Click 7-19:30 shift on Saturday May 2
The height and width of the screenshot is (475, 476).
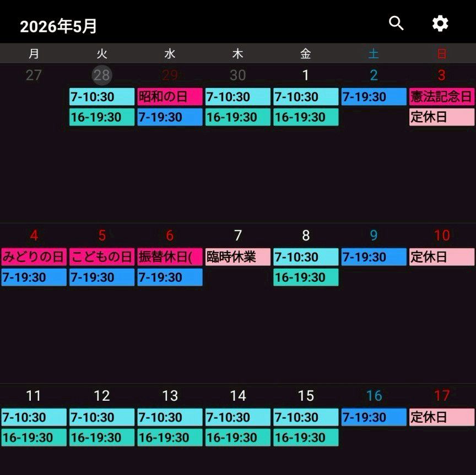[374, 97]
